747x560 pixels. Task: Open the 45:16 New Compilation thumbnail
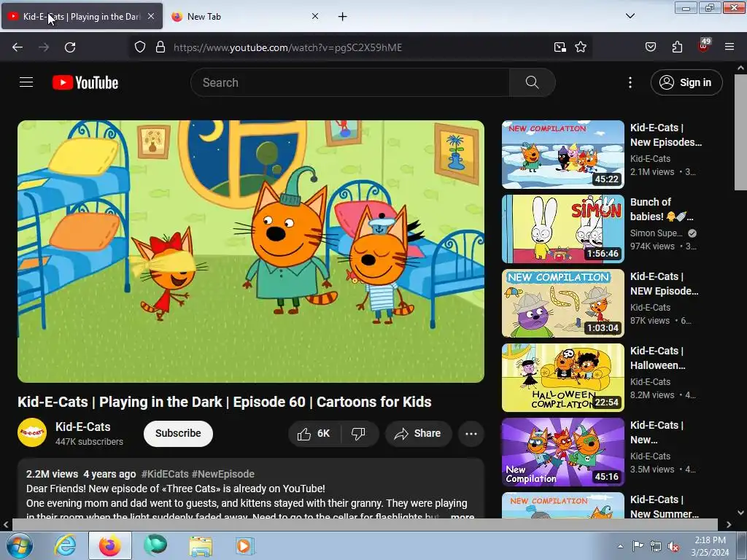coord(562,451)
